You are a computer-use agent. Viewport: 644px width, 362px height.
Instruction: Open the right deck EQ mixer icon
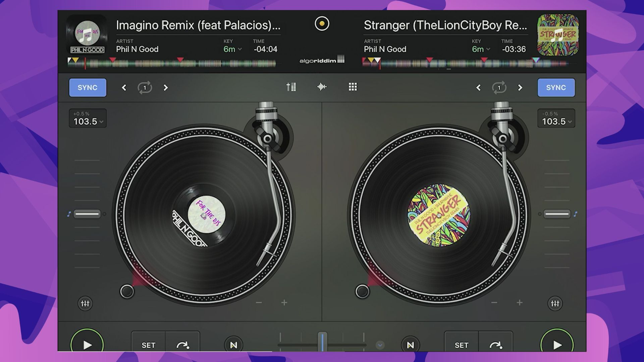[x=555, y=303]
